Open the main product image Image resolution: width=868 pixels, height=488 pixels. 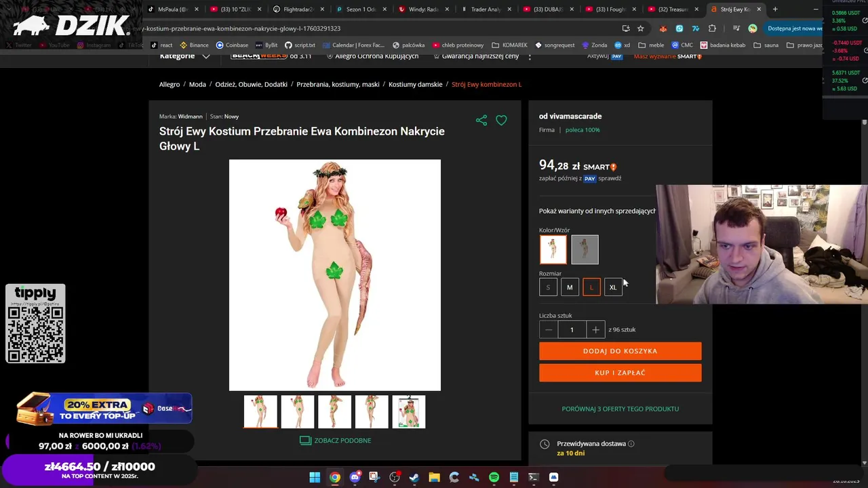point(335,275)
